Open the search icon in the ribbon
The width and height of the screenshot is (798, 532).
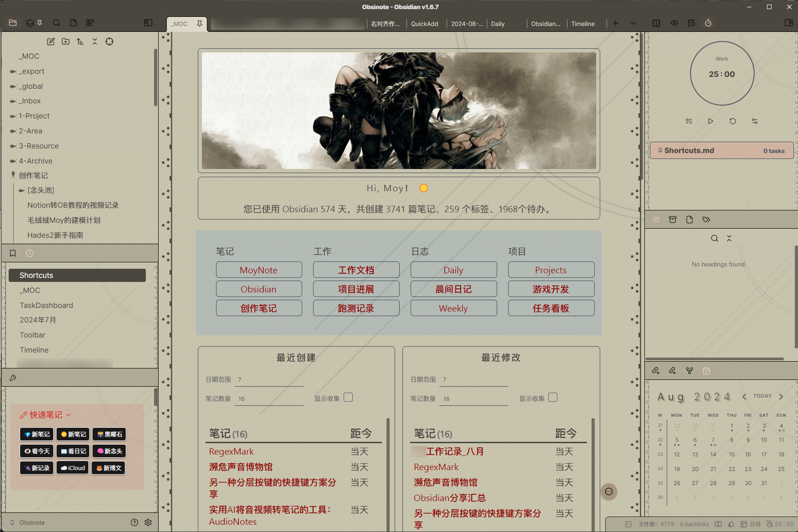pos(57,23)
